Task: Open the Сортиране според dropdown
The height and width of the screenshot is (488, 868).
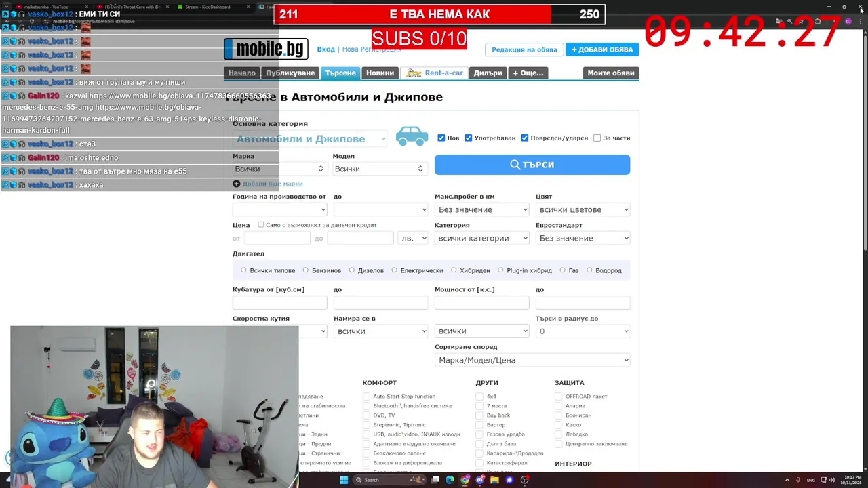Action: [532, 360]
